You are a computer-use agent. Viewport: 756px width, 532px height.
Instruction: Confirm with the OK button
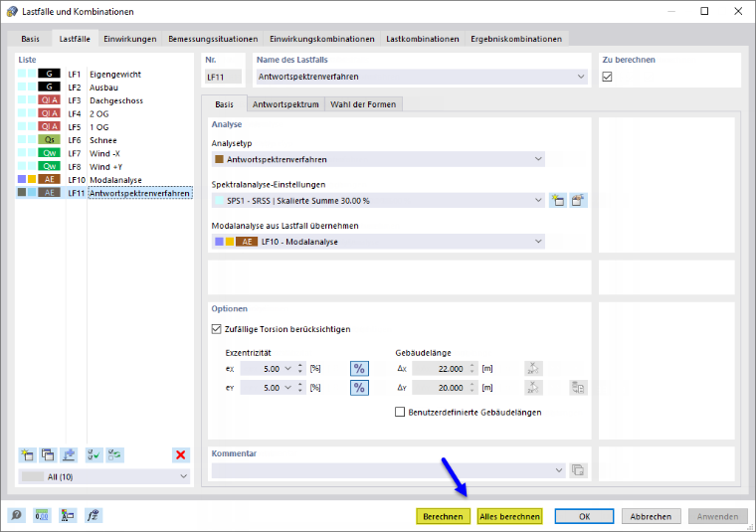(x=584, y=516)
